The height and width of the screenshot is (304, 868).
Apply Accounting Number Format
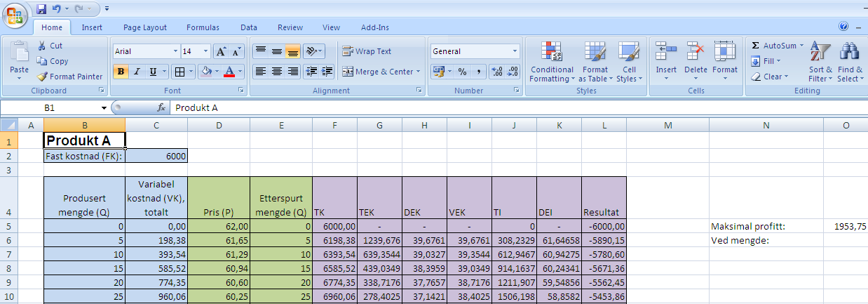tap(438, 72)
